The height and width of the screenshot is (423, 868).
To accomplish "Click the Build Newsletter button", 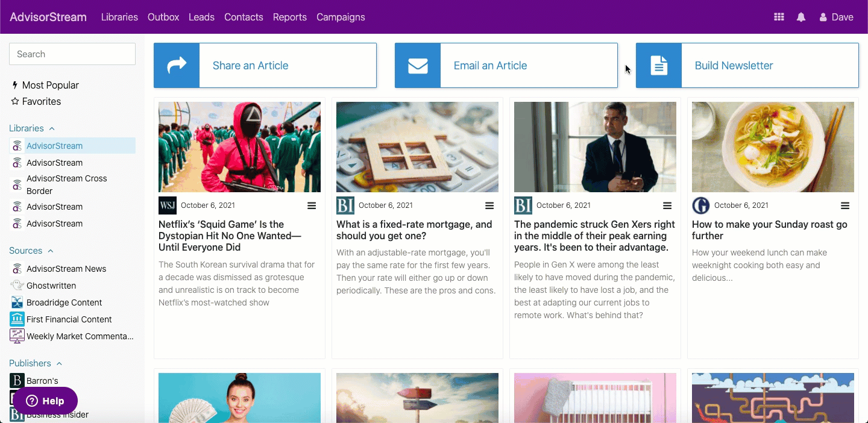I will click(747, 65).
